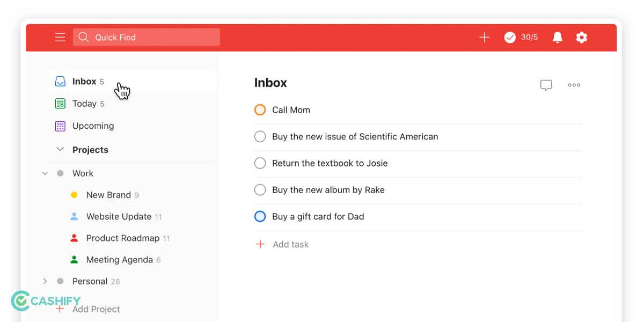This screenshot has width=644, height=322.
Task: Click the yellow New Brand color dot
Action: [74, 195]
